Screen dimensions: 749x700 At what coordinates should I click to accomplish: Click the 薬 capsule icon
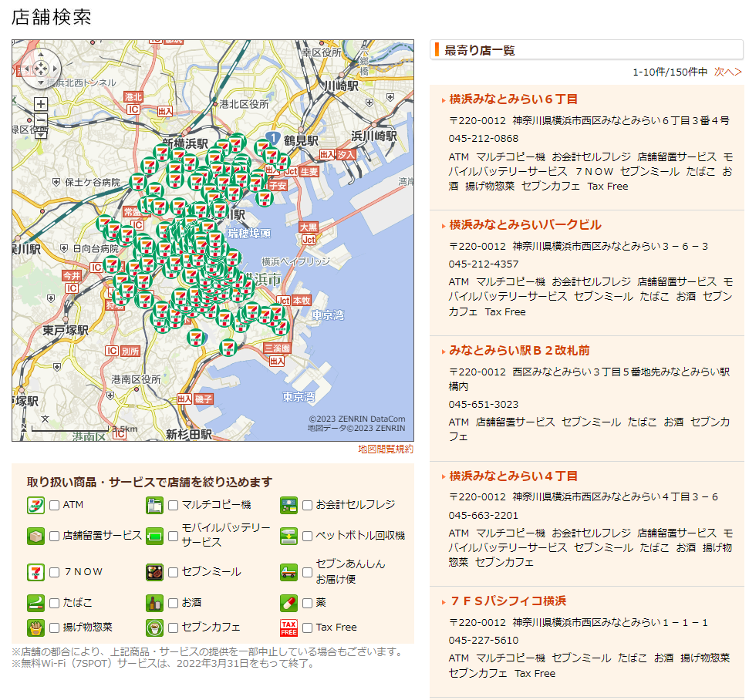click(288, 603)
